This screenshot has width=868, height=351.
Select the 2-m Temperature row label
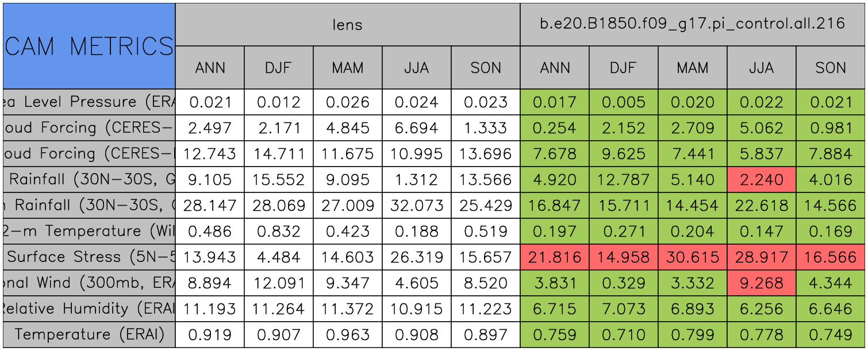tap(89, 231)
